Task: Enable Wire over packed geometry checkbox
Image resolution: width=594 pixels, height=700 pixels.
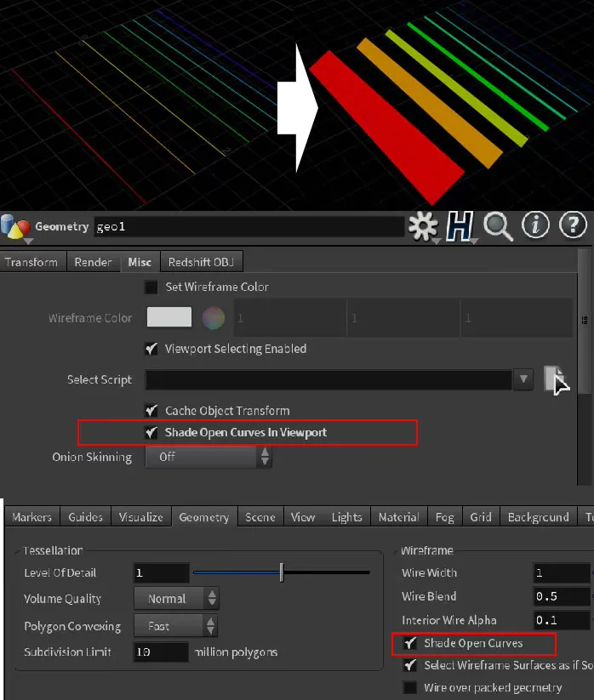Action: (x=409, y=687)
